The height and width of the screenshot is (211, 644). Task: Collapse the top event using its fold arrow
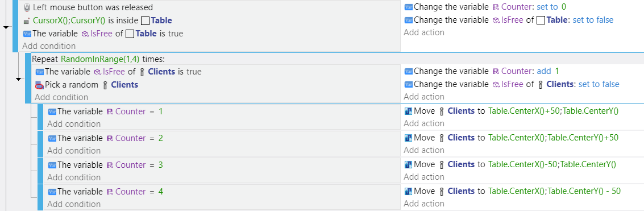pos(6,27)
